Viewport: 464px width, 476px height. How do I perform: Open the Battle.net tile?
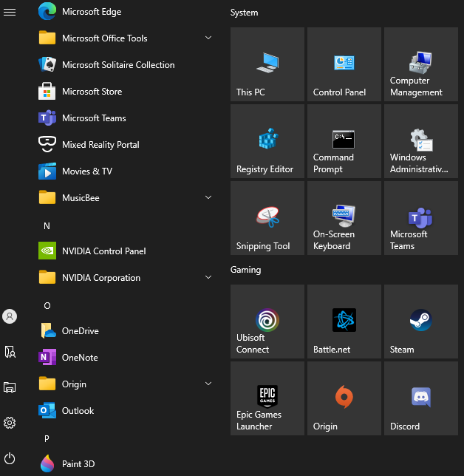pos(344,322)
